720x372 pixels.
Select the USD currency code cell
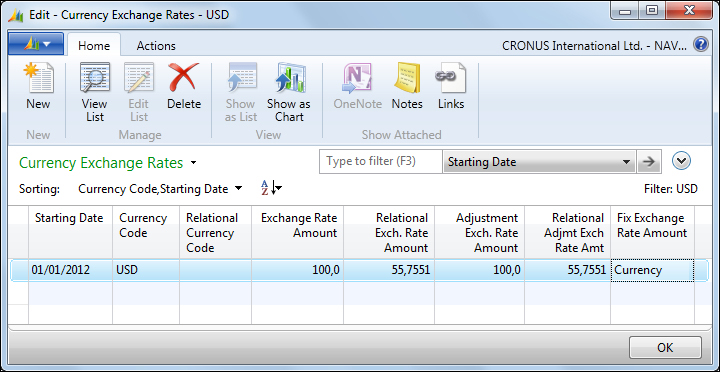146,270
